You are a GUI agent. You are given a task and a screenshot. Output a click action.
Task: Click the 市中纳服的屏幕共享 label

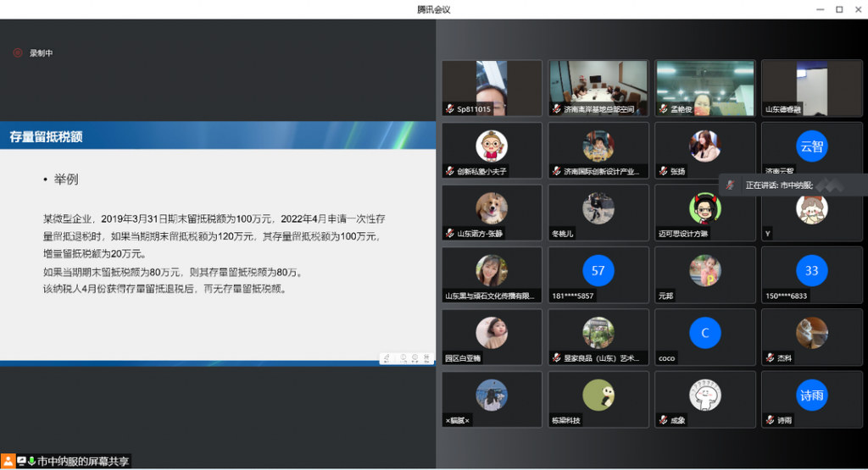coord(83,462)
